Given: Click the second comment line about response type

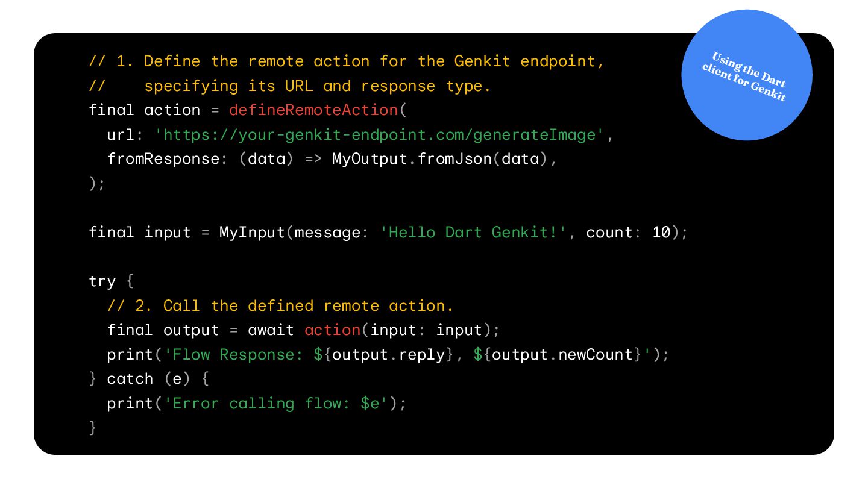Looking at the screenshot, I should 290,86.
